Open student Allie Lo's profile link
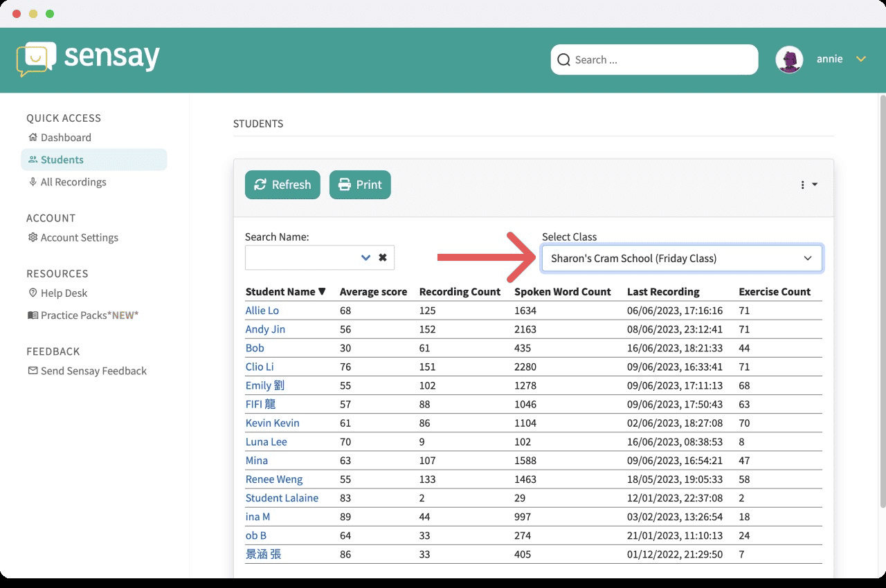 click(x=262, y=311)
